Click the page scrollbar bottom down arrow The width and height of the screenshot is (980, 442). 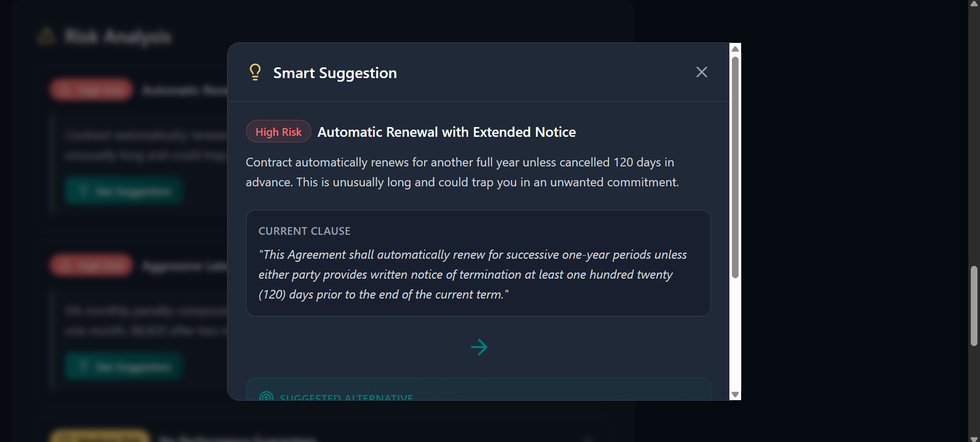click(x=974, y=438)
